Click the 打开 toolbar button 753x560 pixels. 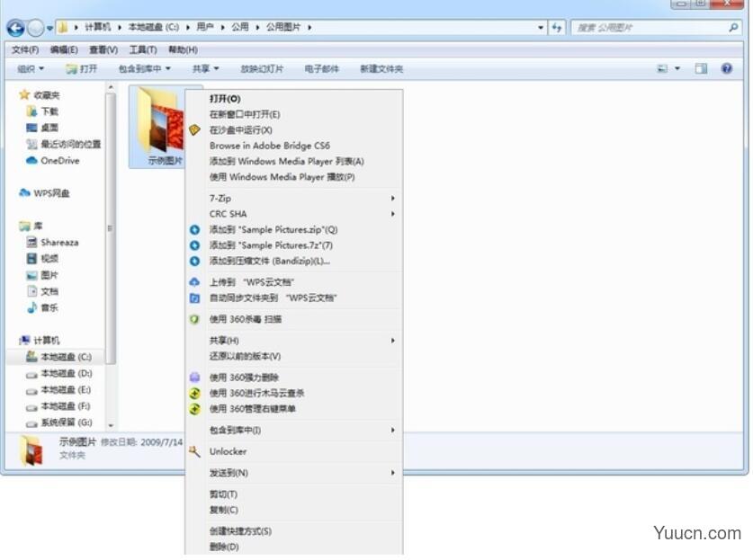(x=82, y=69)
